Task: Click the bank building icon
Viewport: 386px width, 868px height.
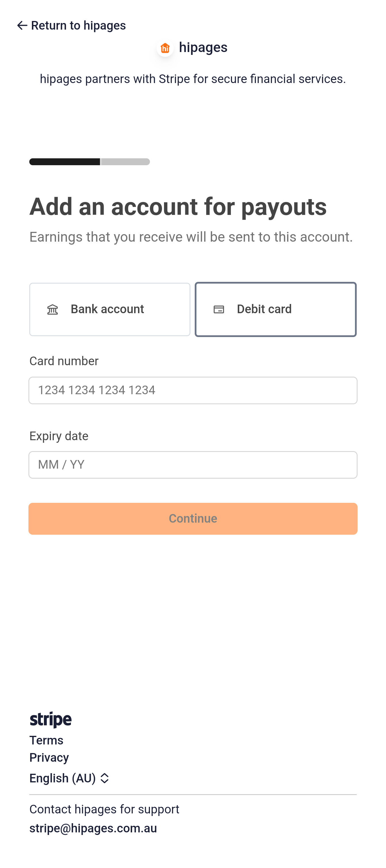Action: 53,309
